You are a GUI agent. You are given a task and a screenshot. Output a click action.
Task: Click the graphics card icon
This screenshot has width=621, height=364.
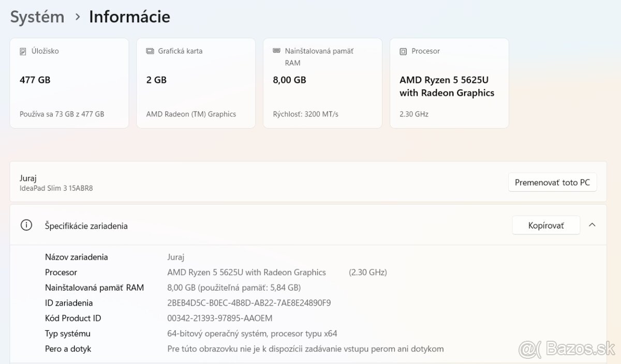pos(150,51)
